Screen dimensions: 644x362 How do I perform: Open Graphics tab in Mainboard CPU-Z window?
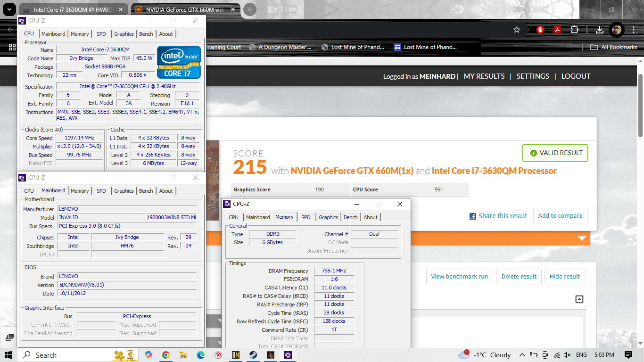click(x=124, y=191)
